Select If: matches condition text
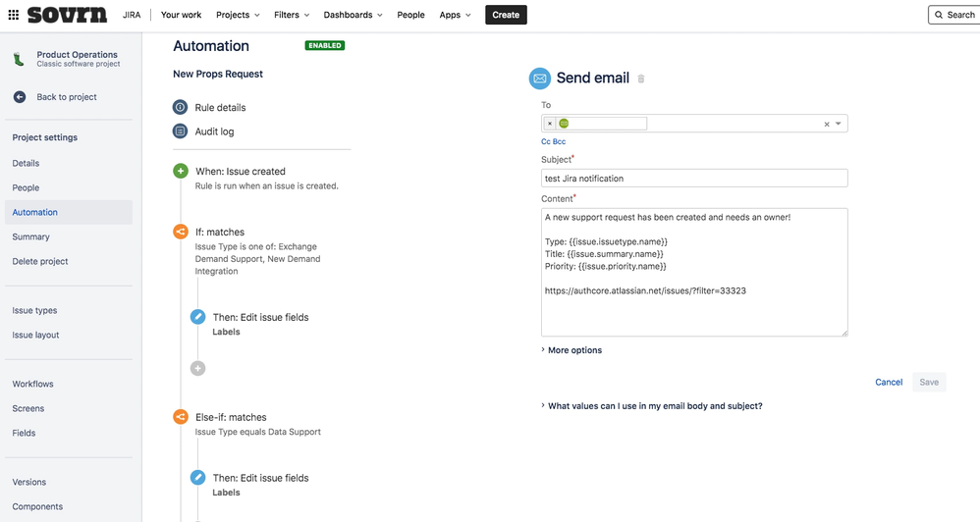The width and height of the screenshot is (980, 522). pyautogui.click(x=219, y=232)
